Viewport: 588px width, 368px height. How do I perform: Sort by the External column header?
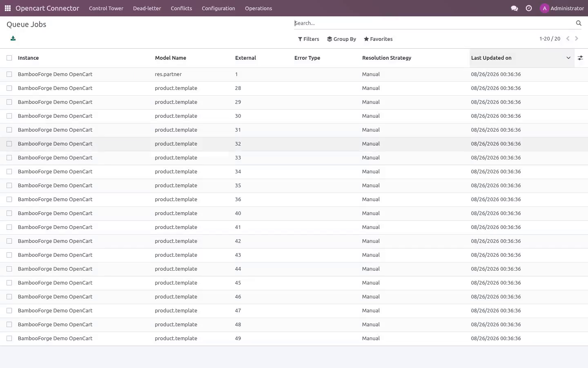point(245,58)
